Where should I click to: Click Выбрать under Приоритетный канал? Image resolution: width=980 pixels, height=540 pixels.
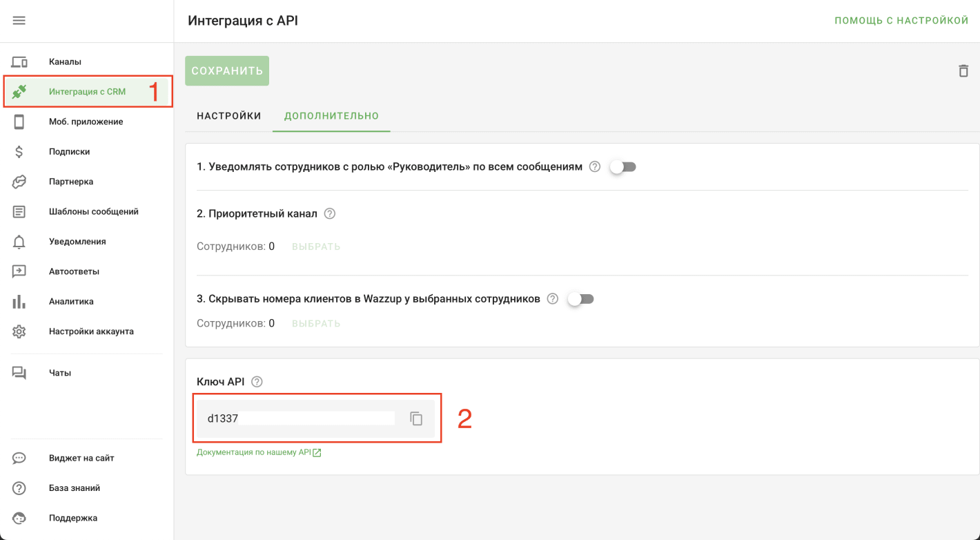point(316,247)
